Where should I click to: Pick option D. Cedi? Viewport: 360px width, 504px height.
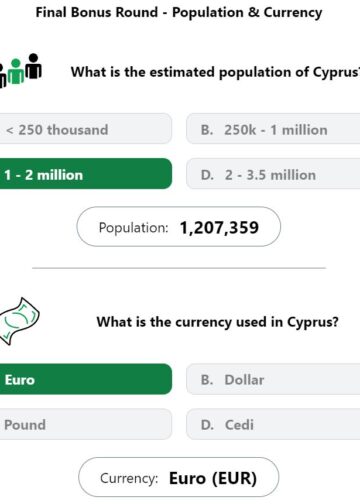(x=273, y=424)
